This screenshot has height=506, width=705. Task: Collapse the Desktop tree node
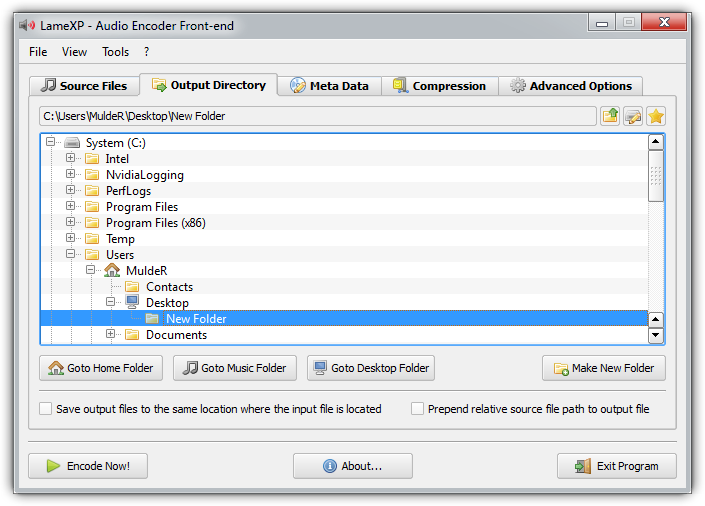111,301
